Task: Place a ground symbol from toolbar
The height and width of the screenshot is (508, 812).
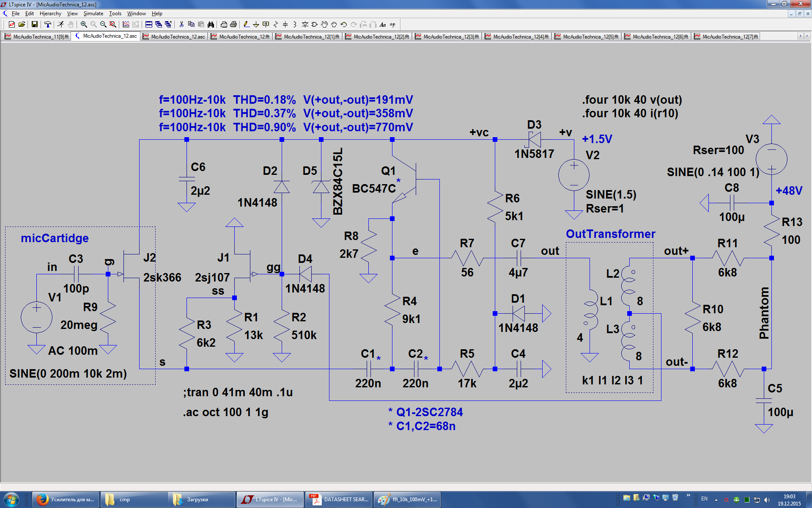Action: (x=256, y=25)
